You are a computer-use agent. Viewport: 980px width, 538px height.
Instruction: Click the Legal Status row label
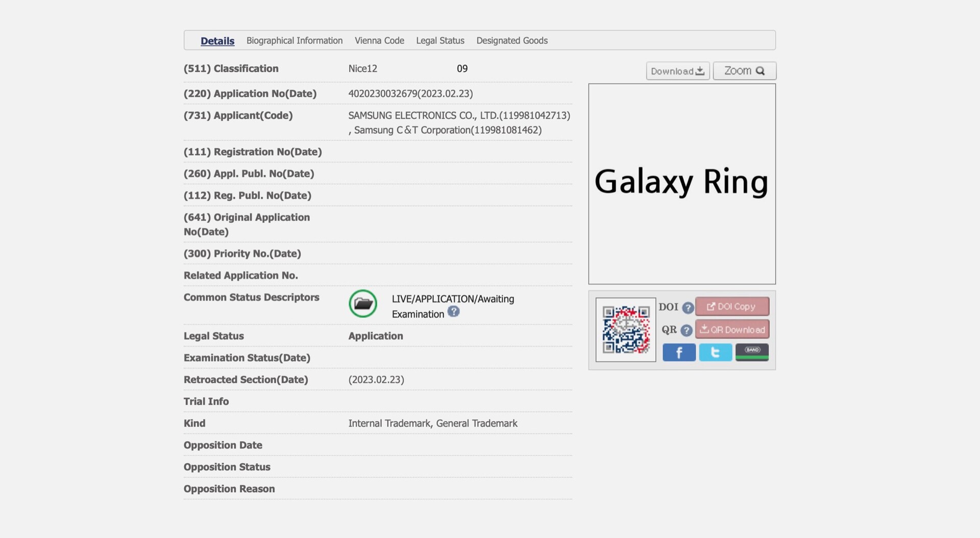point(214,336)
